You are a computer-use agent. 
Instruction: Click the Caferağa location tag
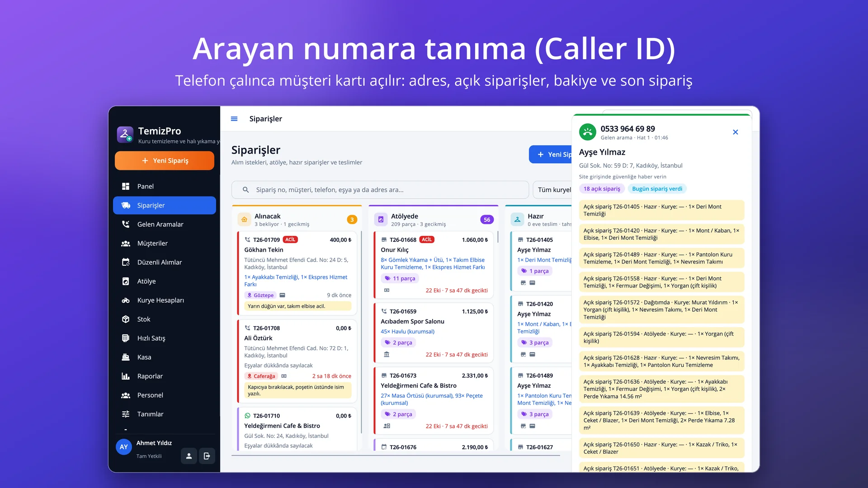point(261,376)
